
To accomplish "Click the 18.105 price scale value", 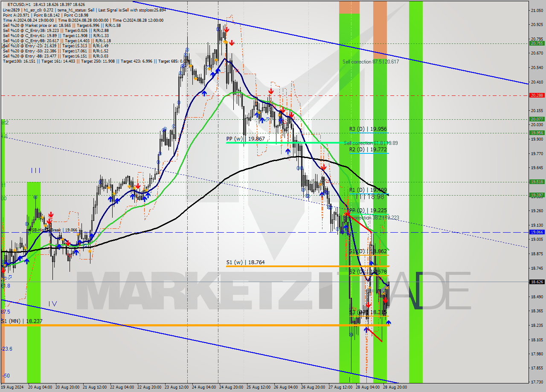I will [x=537, y=340].
